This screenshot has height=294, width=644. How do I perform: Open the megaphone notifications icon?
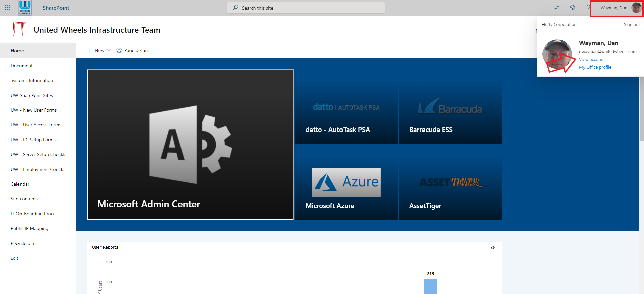[x=556, y=8]
